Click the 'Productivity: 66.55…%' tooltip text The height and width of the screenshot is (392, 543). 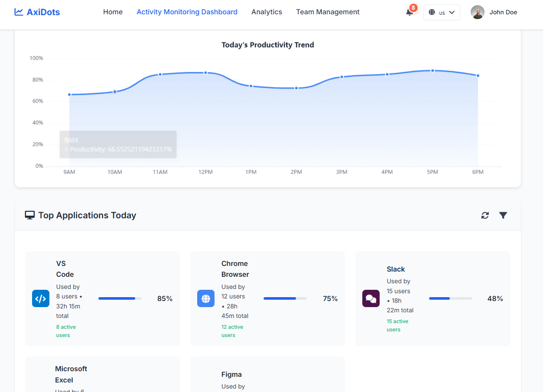click(121, 149)
